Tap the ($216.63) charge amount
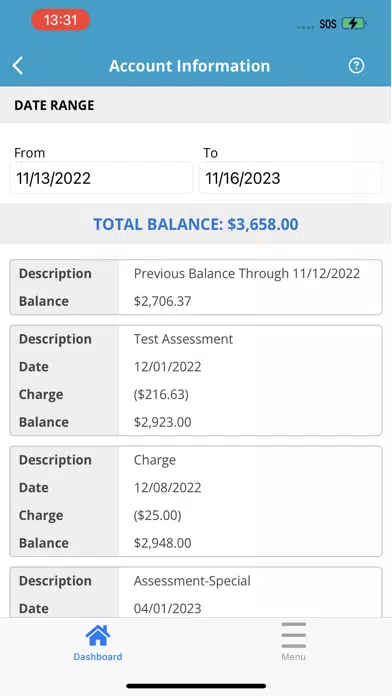This screenshot has height=696, width=392. (161, 394)
